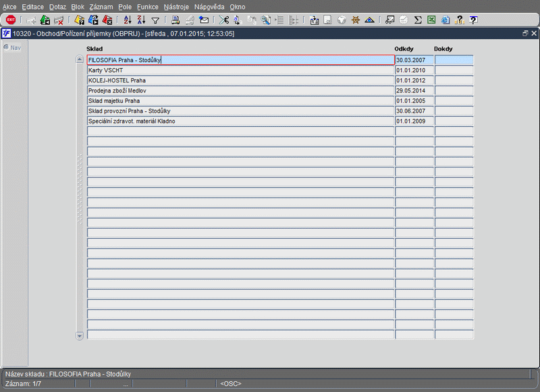Open the Akce menu
Screen dimensions: 540x392
click(9, 7)
